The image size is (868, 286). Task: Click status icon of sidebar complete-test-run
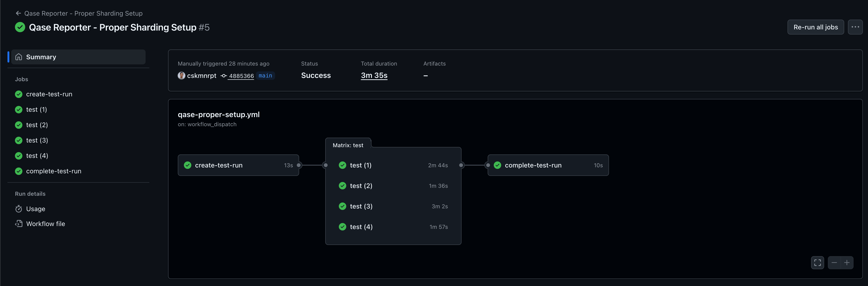point(19,171)
